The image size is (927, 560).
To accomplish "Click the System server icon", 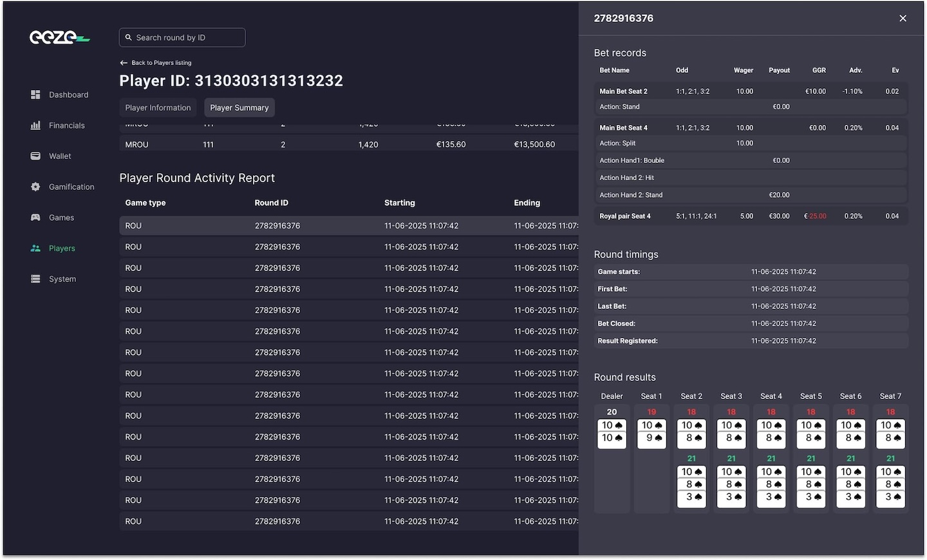I will pyautogui.click(x=35, y=279).
